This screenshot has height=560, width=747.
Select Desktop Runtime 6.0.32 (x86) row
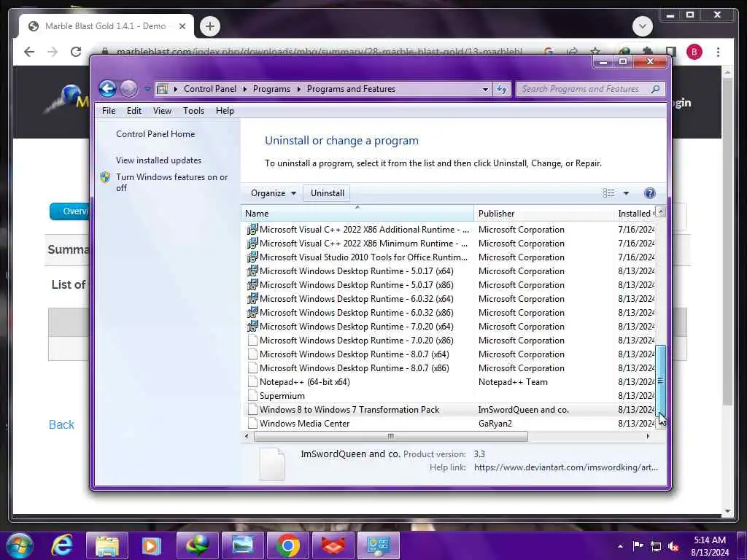[450, 312]
